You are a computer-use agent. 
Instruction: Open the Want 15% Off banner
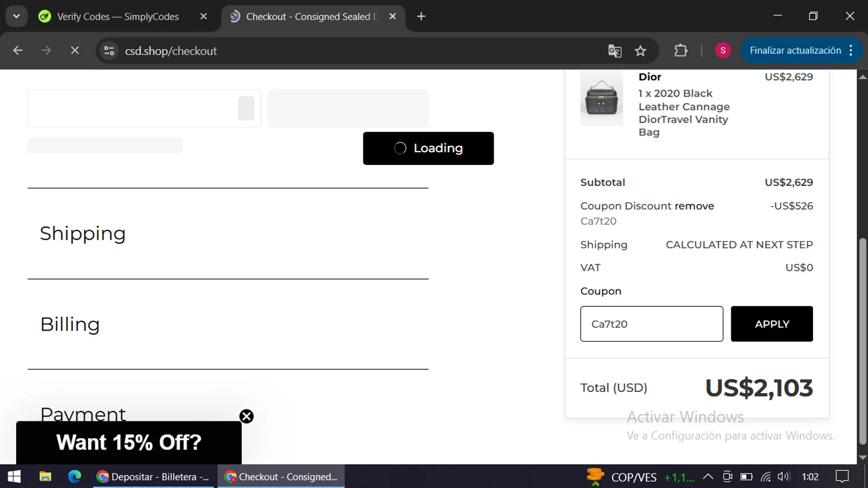128,443
